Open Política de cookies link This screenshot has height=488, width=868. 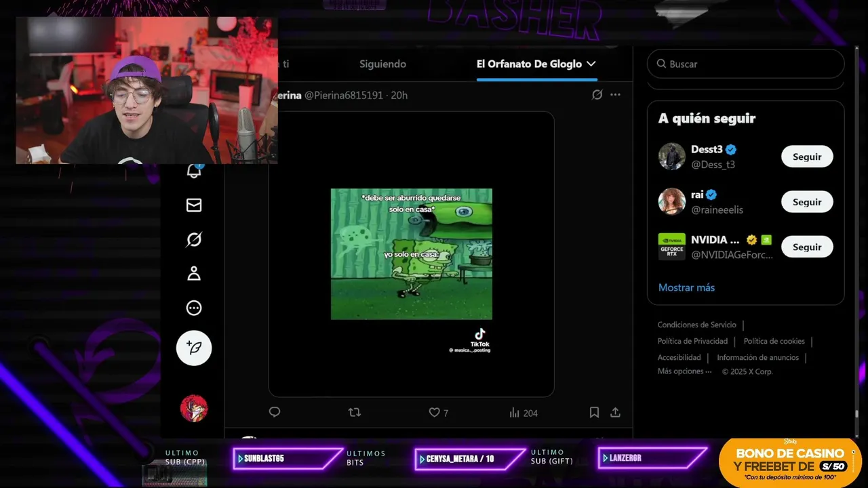[x=774, y=341]
